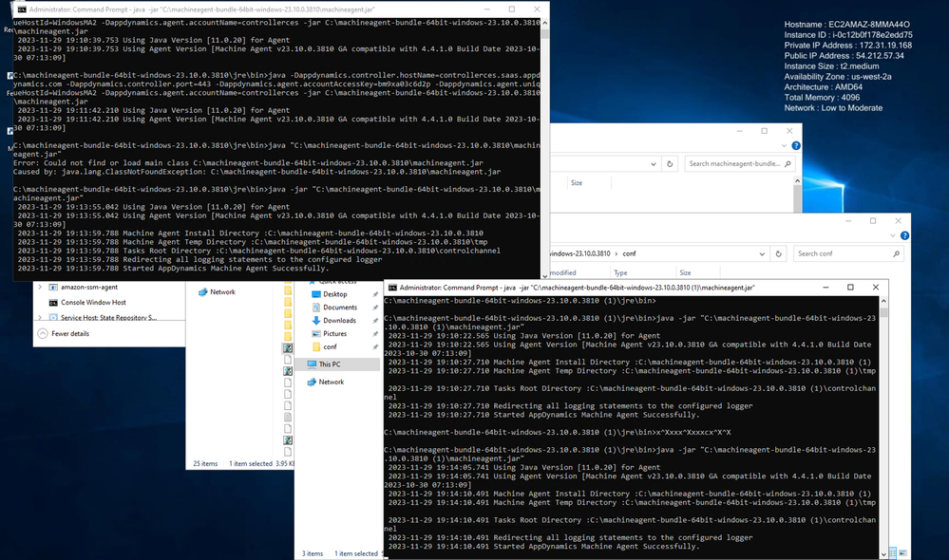
Task: Open Desktop in Quick access
Action: pyautogui.click(x=334, y=294)
